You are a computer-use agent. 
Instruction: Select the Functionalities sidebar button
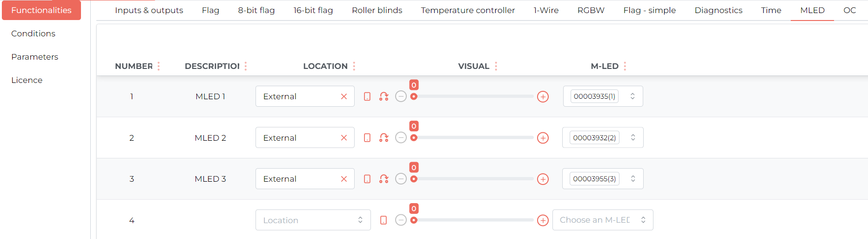[x=41, y=10]
